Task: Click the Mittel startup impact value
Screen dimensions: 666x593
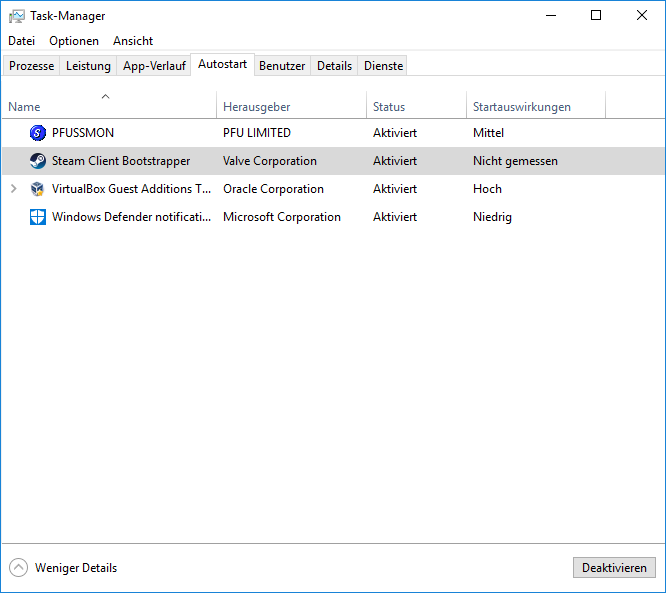Action: point(488,133)
